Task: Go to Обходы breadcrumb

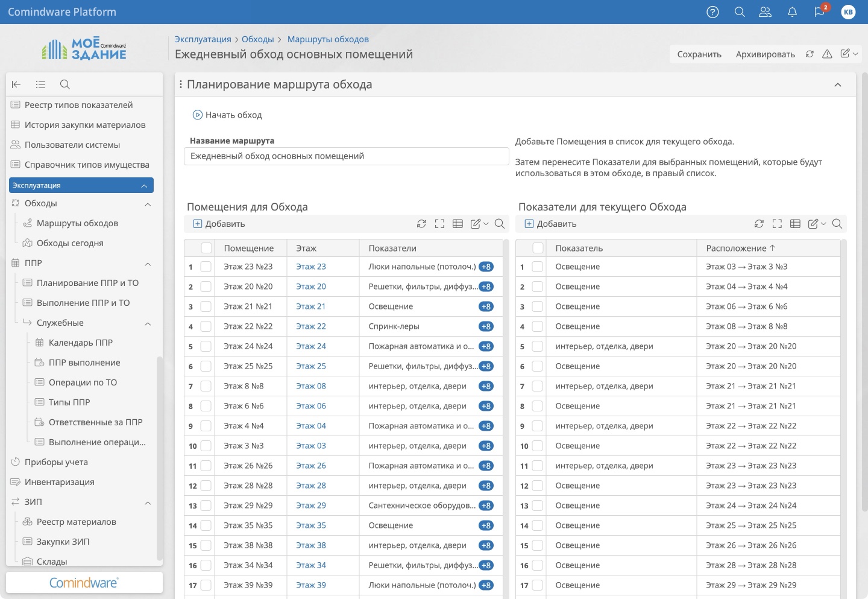Action: 258,39
